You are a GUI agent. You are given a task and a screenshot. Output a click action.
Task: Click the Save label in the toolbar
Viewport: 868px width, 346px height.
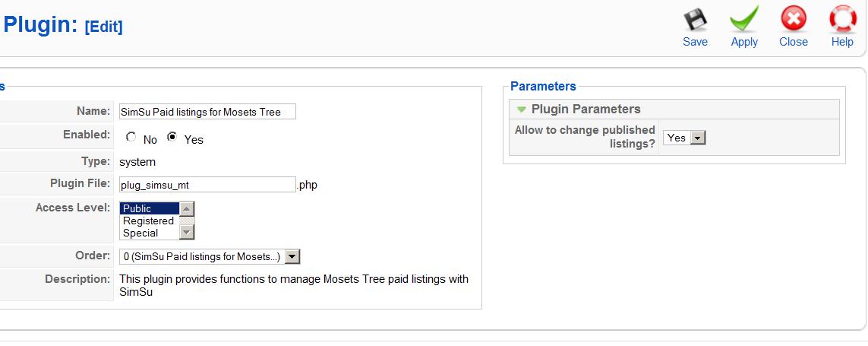[695, 43]
